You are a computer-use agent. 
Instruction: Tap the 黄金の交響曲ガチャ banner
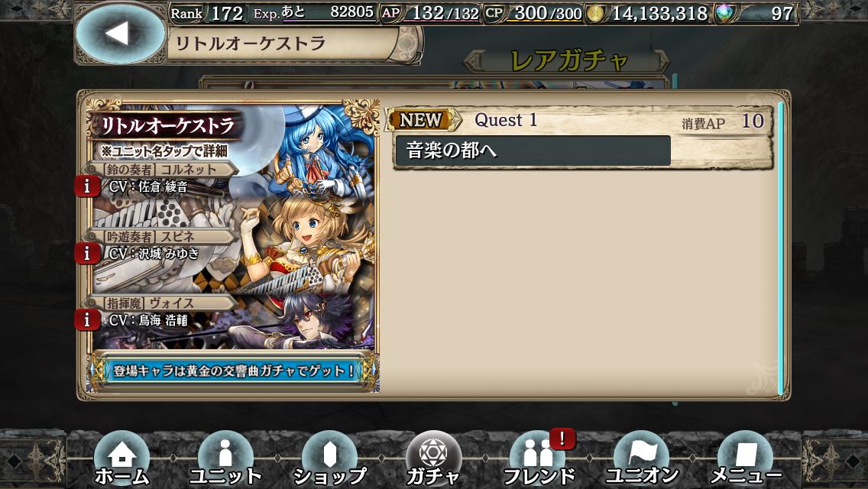(233, 371)
